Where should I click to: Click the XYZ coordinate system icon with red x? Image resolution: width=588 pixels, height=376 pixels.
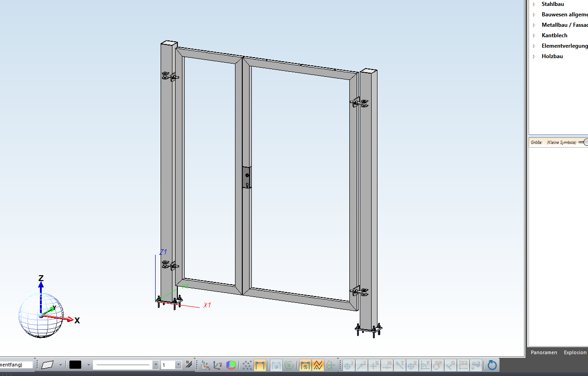[x=218, y=365]
